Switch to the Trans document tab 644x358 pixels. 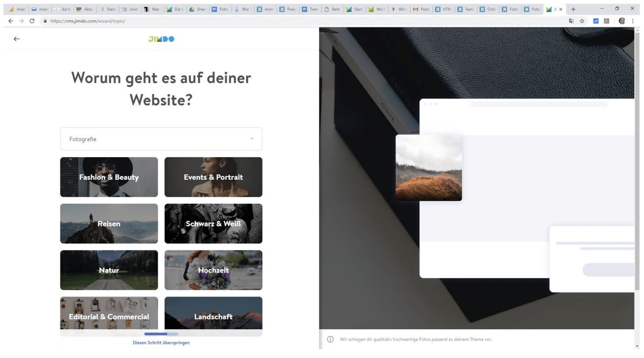tap(309, 9)
